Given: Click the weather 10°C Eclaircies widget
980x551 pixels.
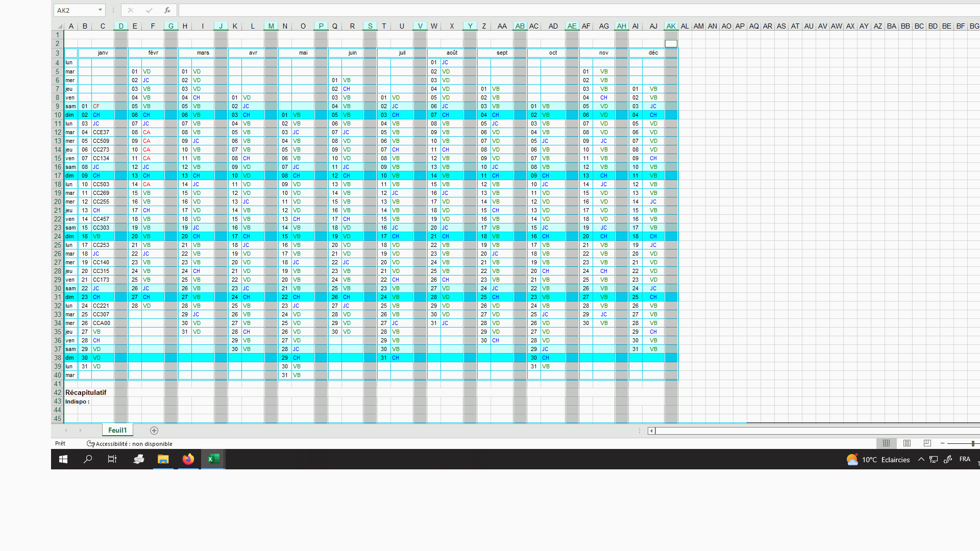Looking at the screenshot, I should coord(878,459).
